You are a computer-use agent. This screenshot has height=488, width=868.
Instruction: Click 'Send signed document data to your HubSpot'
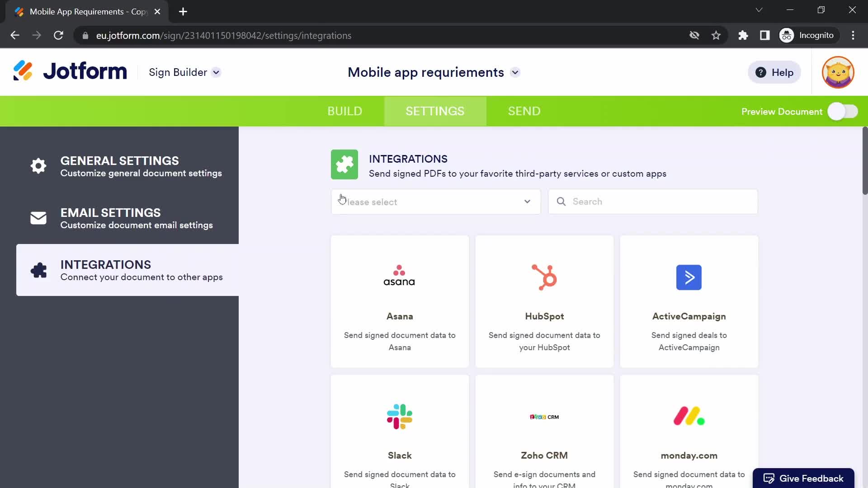544,341
